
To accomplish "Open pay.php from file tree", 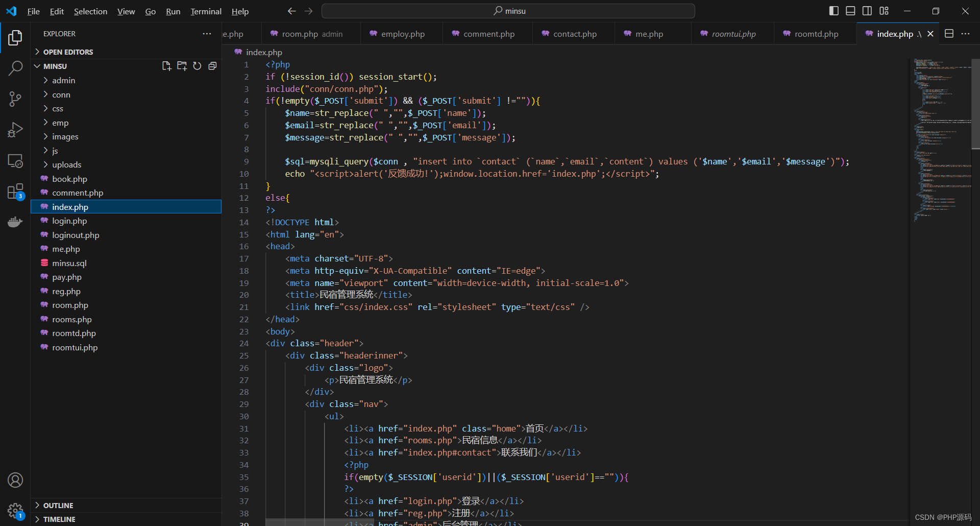I will [x=126, y=277].
